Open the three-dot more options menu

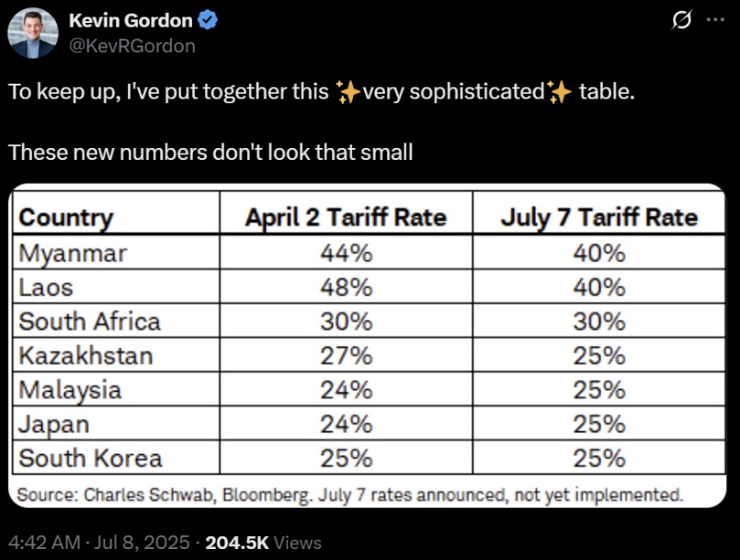click(x=715, y=20)
